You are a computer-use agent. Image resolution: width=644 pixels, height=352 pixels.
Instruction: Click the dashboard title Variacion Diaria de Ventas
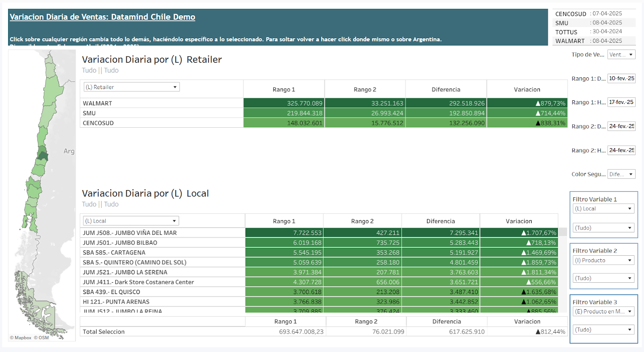coord(102,17)
